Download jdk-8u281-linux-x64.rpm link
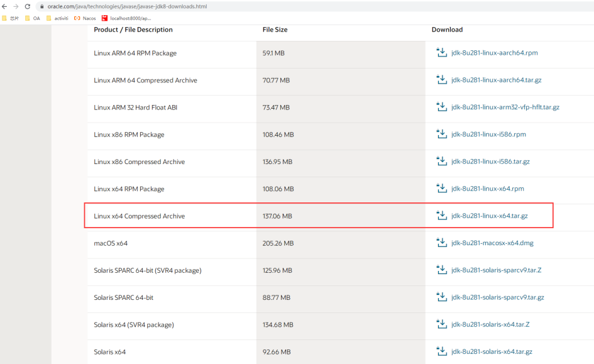 [487, 189]
